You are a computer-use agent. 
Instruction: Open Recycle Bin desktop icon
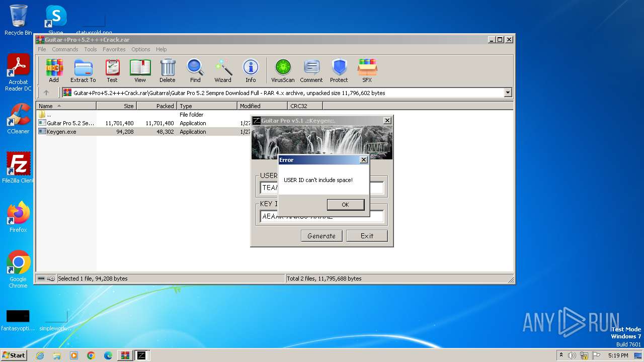click(x=18, y=20)
